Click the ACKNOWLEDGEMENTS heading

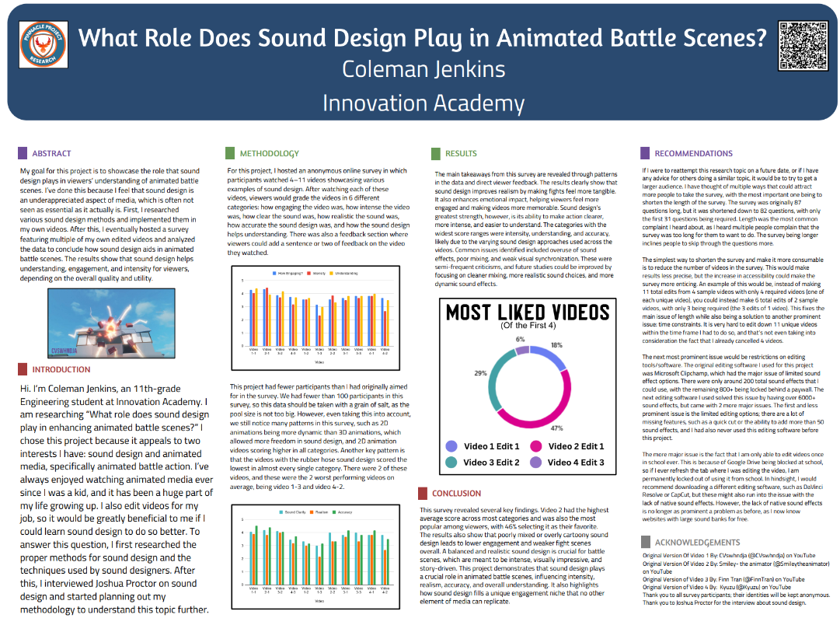tap(697, 543)
